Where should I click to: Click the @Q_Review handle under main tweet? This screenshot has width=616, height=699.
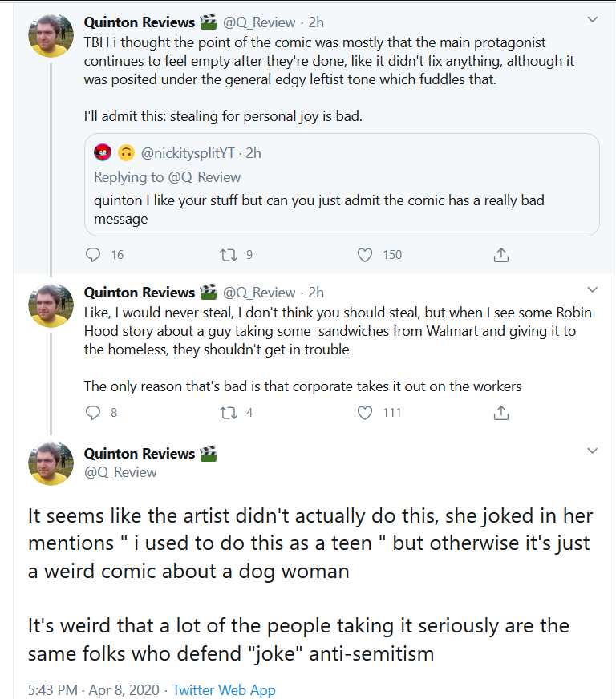click(120, 472)
